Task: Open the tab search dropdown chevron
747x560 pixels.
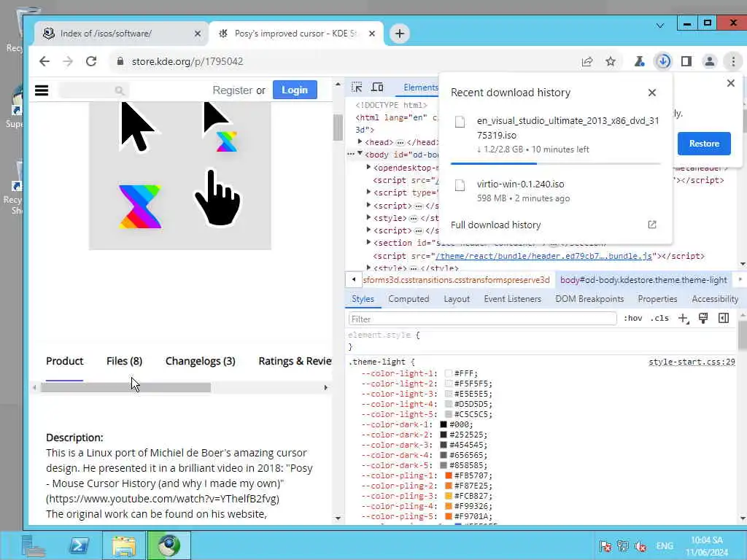Action: click(x=660, y=26)
